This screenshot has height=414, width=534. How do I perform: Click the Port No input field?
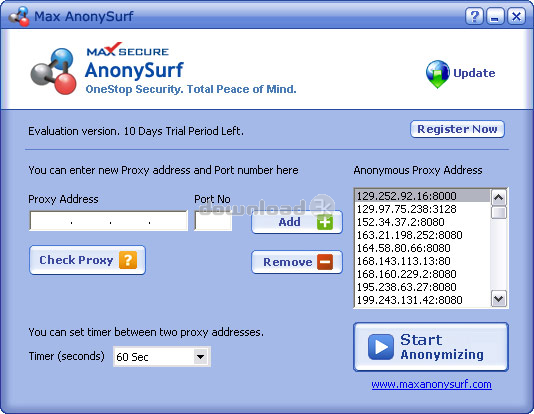point(213,221)
